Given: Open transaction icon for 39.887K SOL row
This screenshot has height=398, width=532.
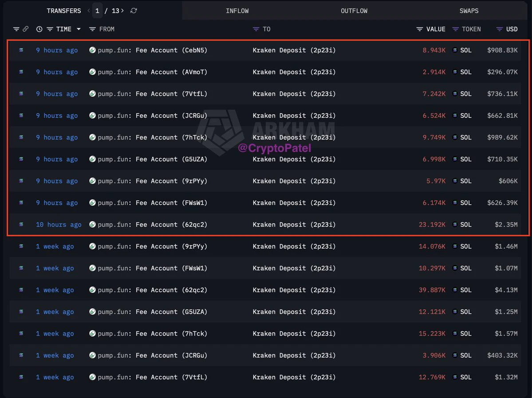Looking at the screenshot, I should pos(21,290).
